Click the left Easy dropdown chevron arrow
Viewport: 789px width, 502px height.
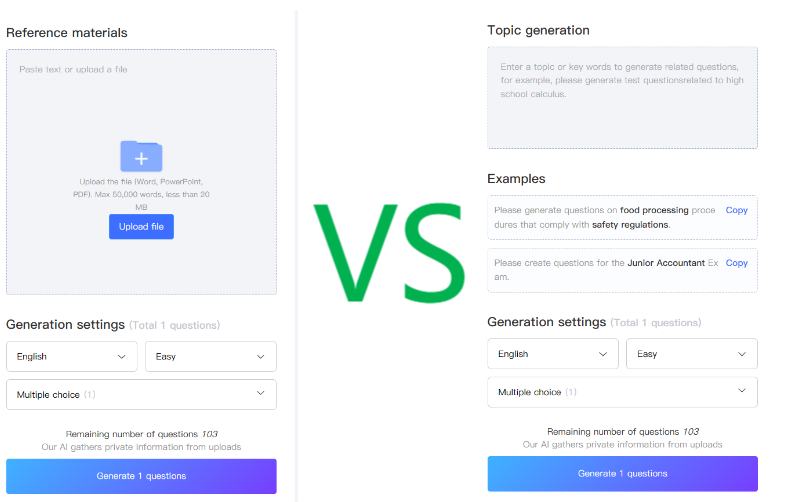coord(260,357)
